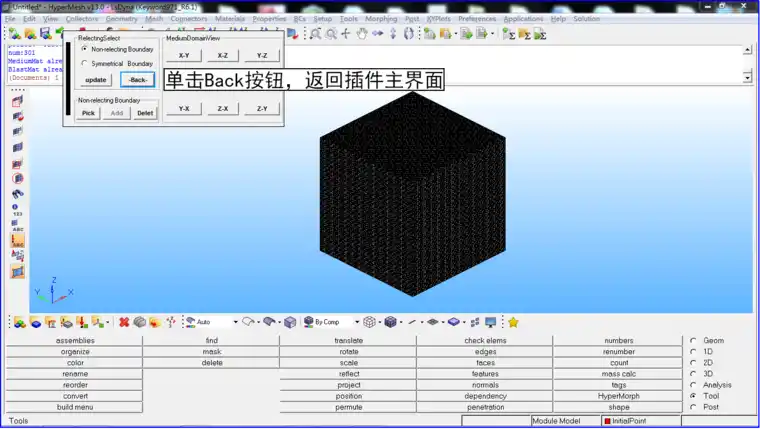
Task: Expand the arrow next to wireframe cube icon
Action: coord(380,322)
